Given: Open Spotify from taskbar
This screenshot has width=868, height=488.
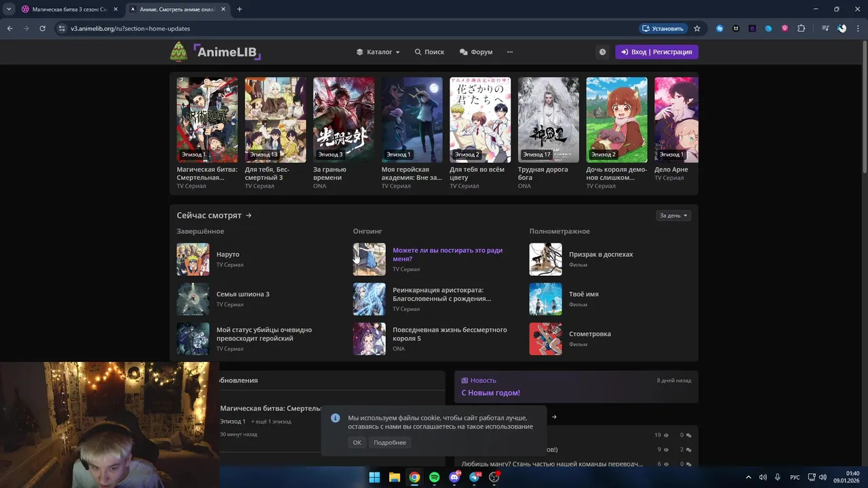Looking at the screenshot, I should click(434, 477).
